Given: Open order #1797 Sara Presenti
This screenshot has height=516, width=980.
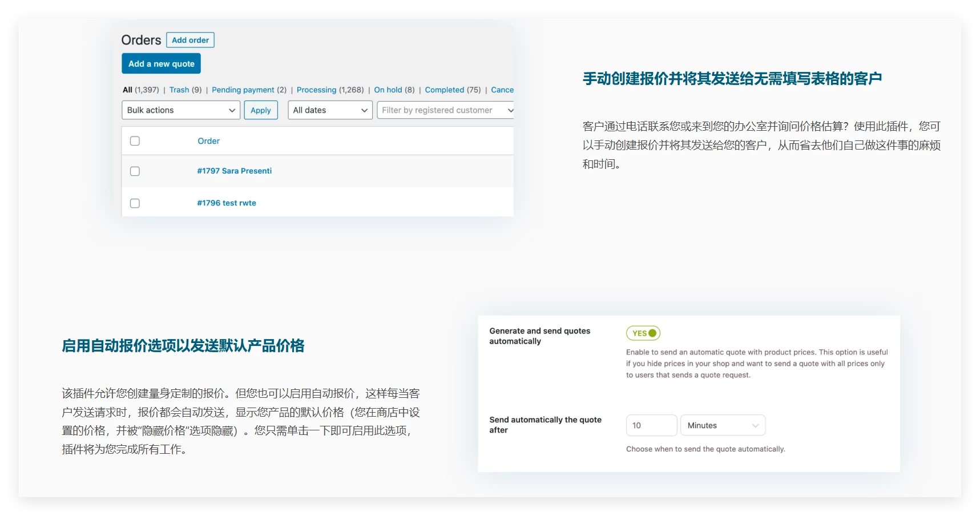Looking at the screenshot, I should [x=234, y=171].
